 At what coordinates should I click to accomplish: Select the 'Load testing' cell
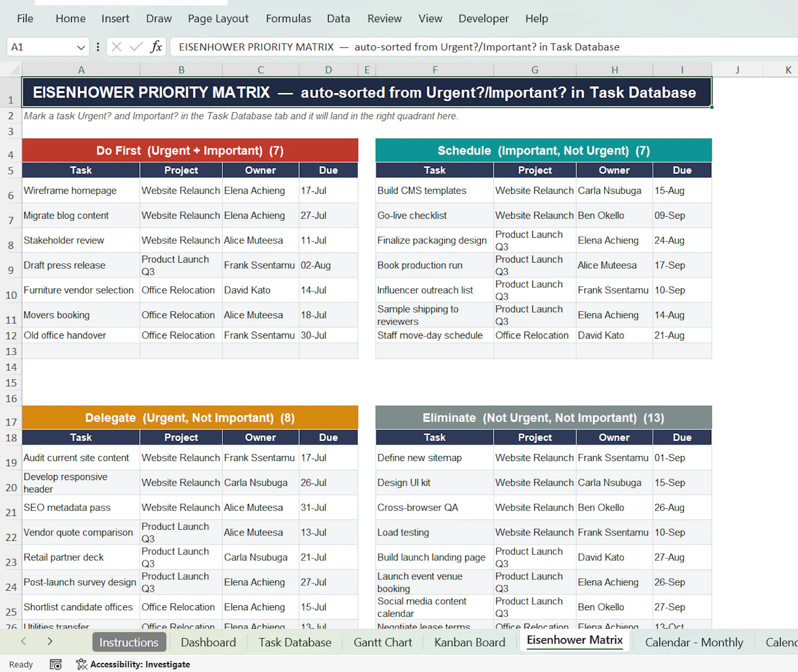tap(434, 532)
